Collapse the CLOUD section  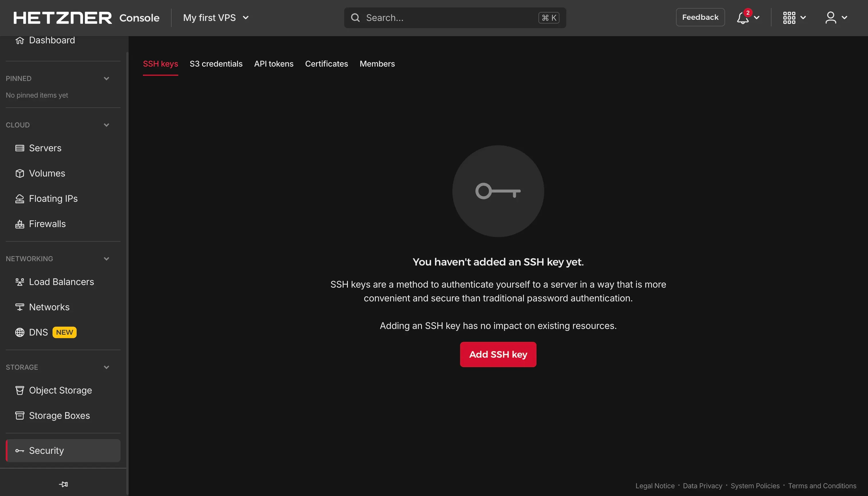click(x=106, y=125)
